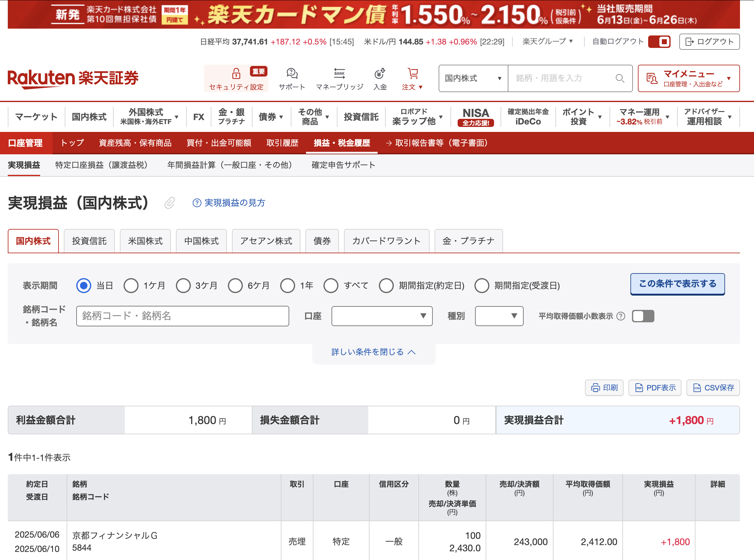The height and width of the screenshot is (560, 754).
Task: Save the results as CSV
Action: (713, 387)
